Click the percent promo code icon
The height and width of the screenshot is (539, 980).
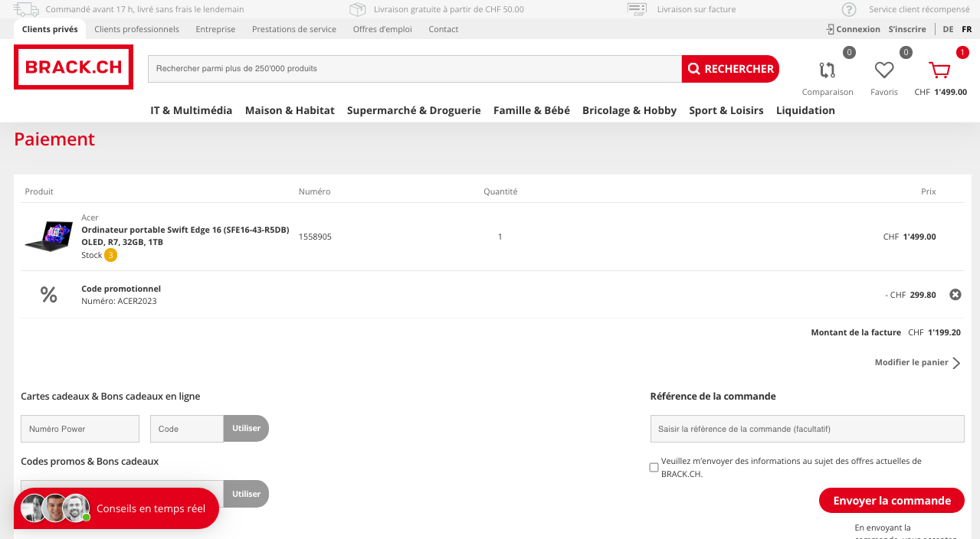point(48,295)
